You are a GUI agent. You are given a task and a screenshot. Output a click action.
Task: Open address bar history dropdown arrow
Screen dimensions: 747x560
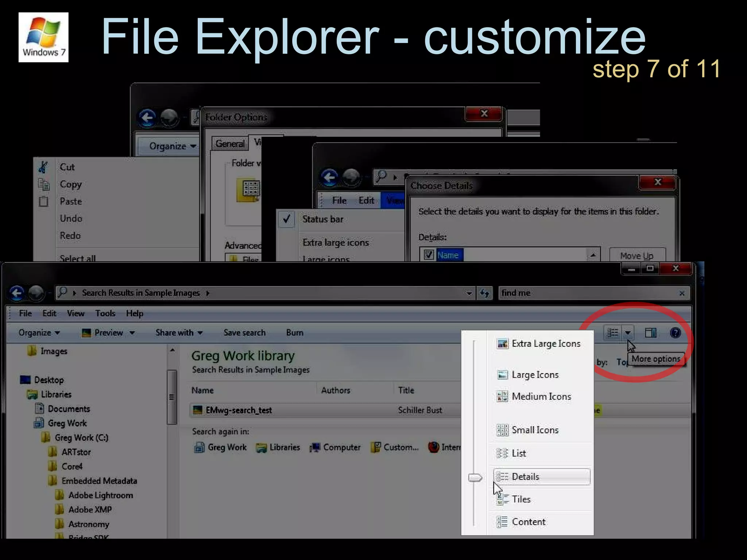(469, 293)
